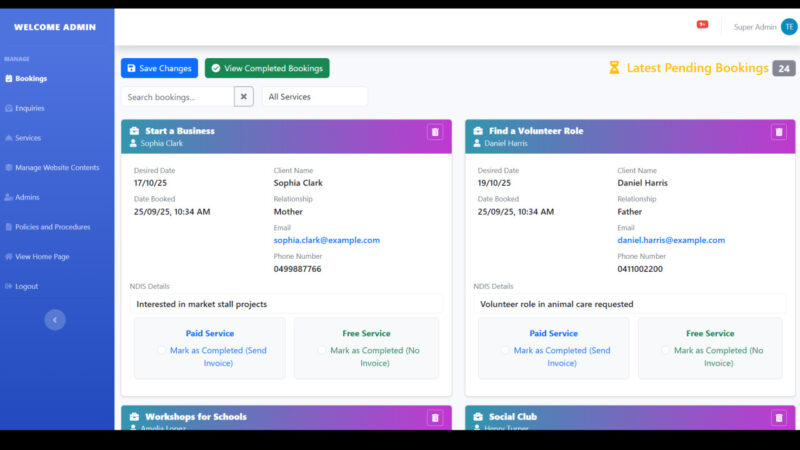800x450 pixels.
Task: Go to Enquiries in sidebar
Action: click(x=30, y=108)
